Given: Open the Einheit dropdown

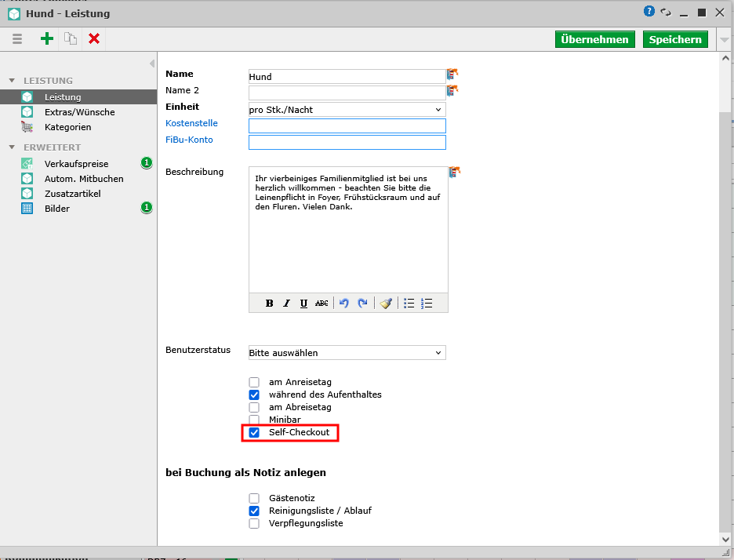Looking at the screenshot, I should tap(347, 110).
